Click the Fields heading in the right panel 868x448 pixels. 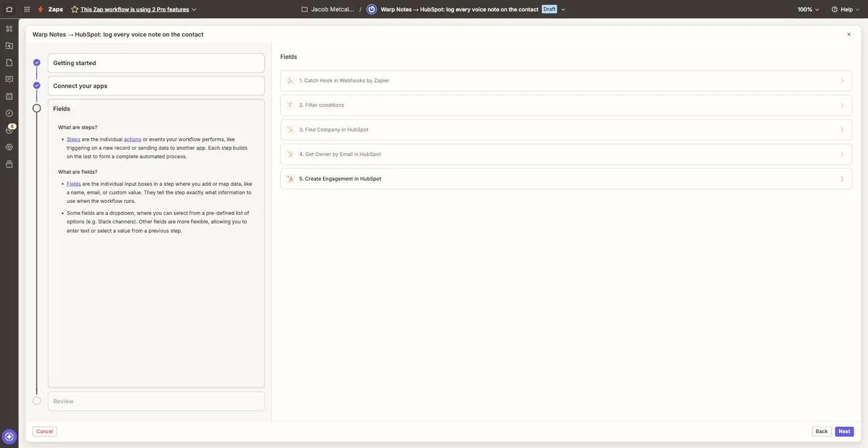pyautogui.click(x=288, y=56)
